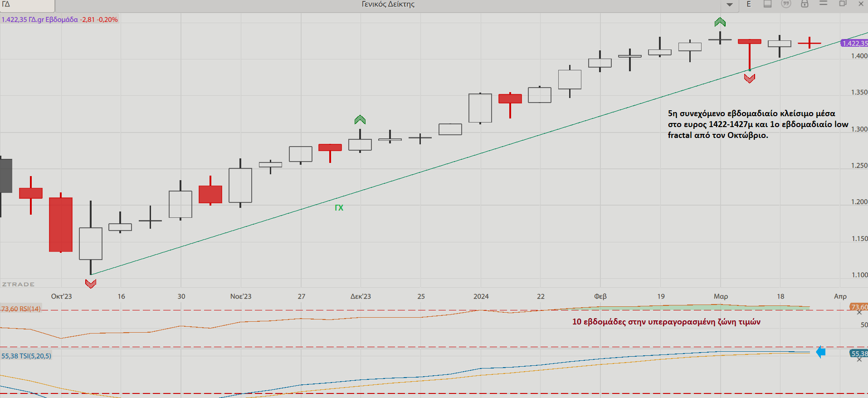Click the ΓΔ symbol input field
868x398 pixels.
point(27,5)
